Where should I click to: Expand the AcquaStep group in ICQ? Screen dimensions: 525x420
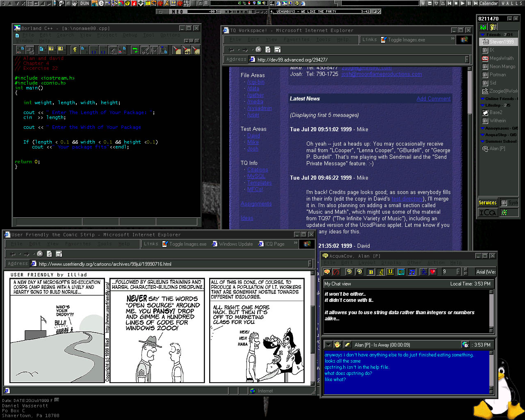click(x=482, y=135)
